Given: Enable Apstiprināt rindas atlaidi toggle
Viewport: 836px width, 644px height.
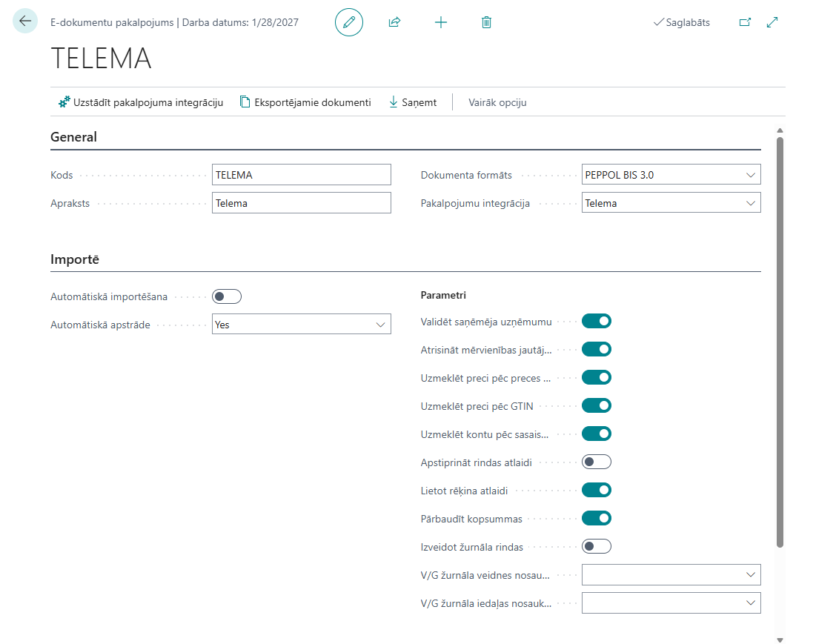Looking at the screenshot, I should click(597, 462).
